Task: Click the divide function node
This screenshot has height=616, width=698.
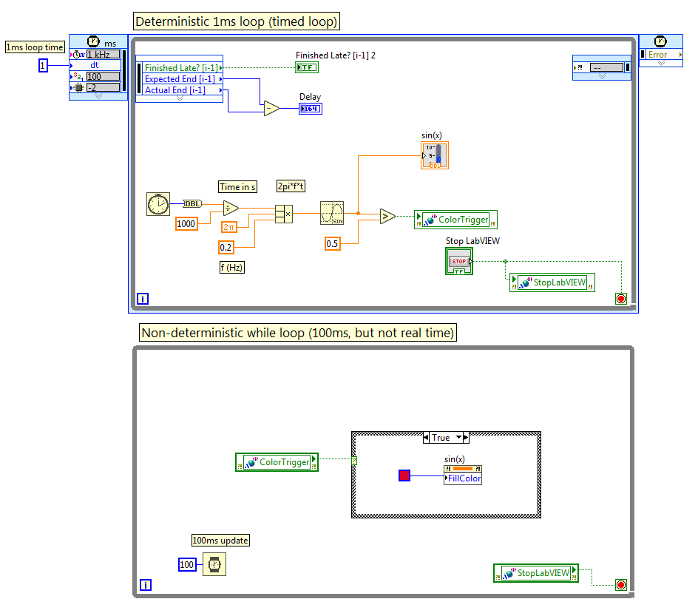Action: pyautogui.click(x=231, y=208)
